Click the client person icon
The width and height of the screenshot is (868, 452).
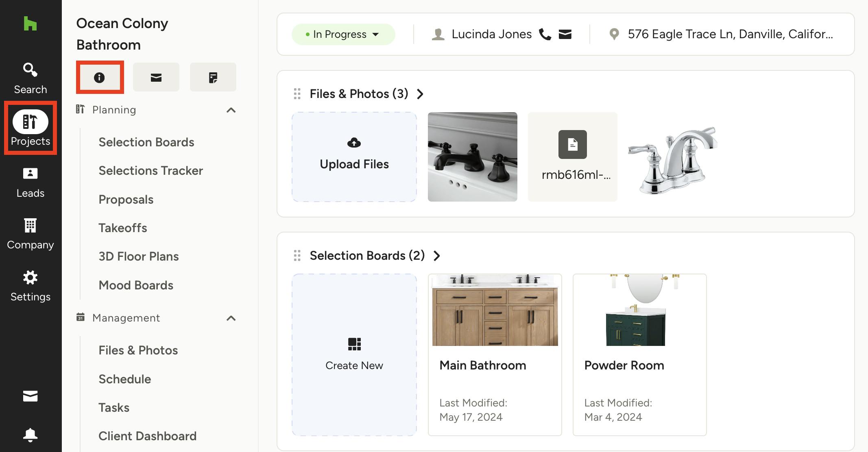[x=438, y=34]
